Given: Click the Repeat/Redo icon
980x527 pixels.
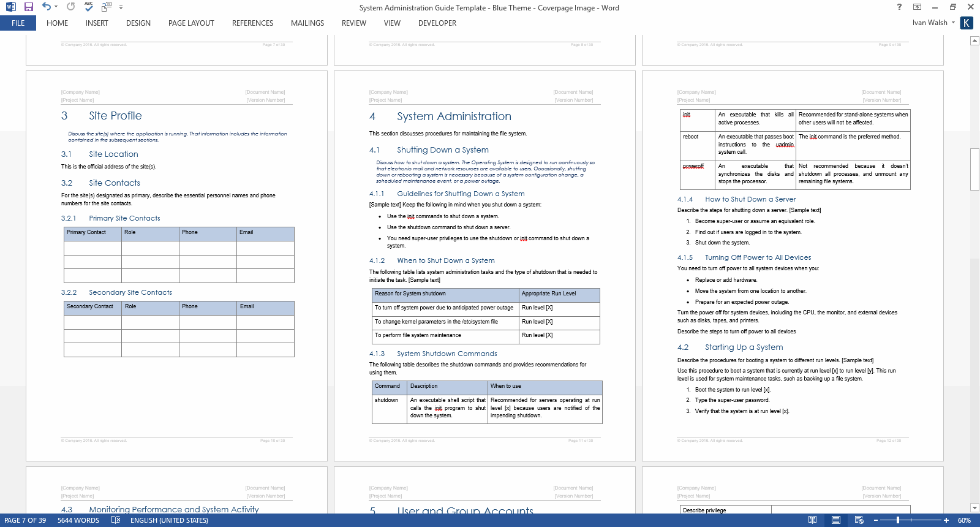Looking at the screenshot, I should [x=71, y=7].
